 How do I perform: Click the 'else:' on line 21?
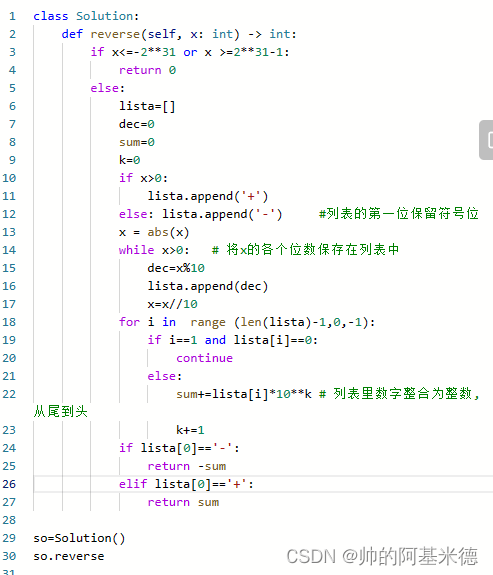click(x=165, y=376)
